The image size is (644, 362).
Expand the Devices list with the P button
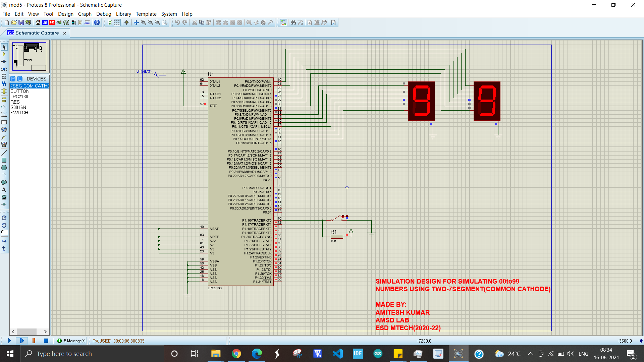point(12,78)
